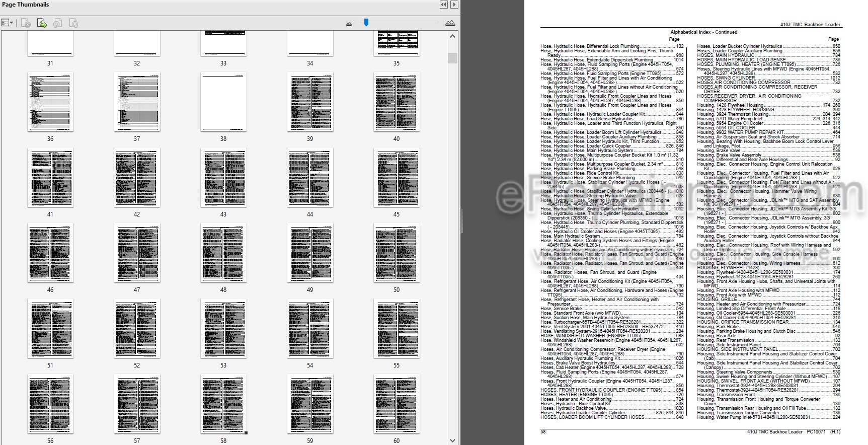Click the green insert/extract pages icon

(42, 23)
